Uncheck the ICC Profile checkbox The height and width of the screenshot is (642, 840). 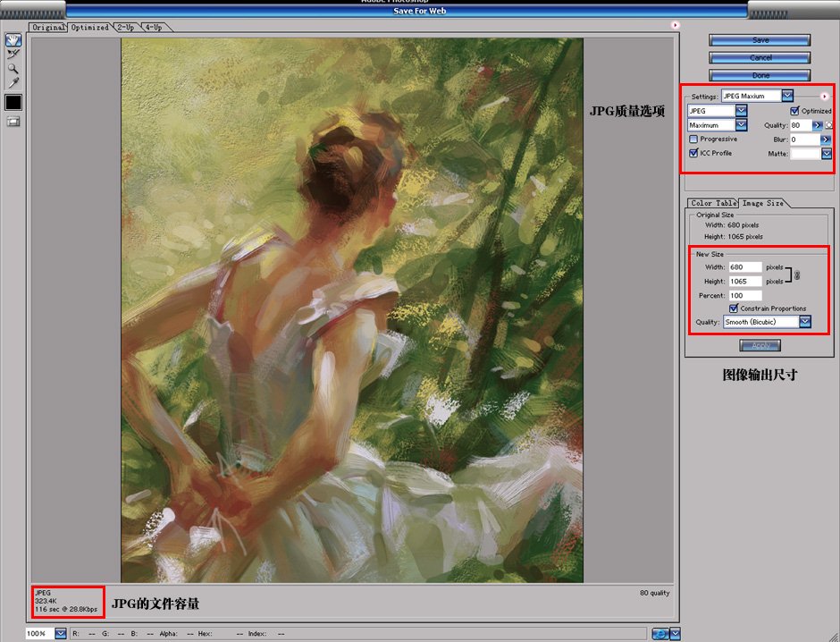[x=693, y=153]
